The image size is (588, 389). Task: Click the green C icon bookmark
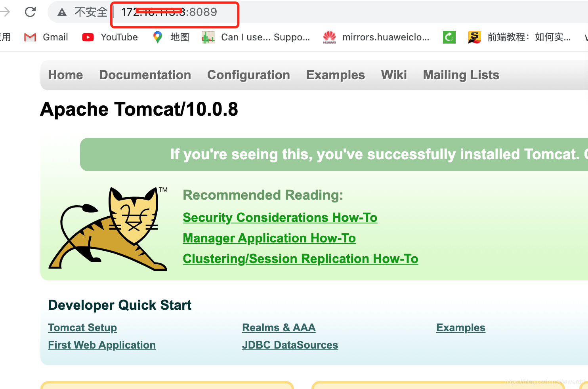coord(449,37)
